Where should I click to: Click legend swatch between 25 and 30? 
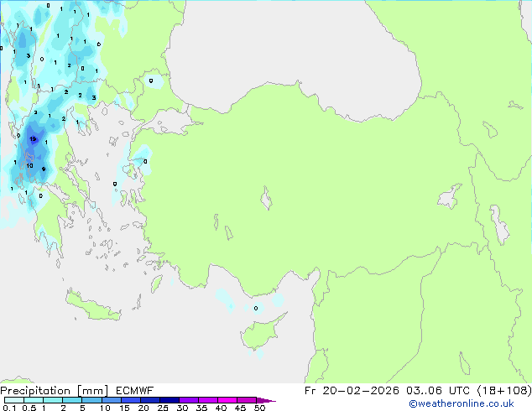[x=169, y=400]
